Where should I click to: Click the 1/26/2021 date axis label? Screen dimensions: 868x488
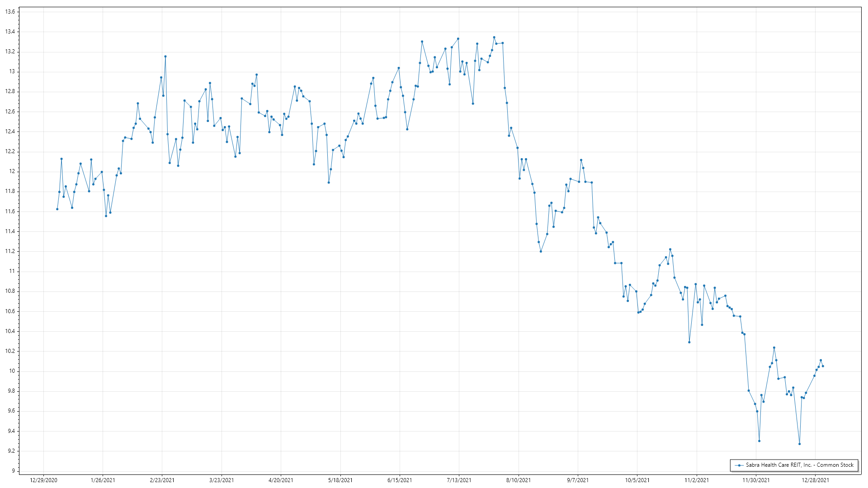click(x=103, y=480)
